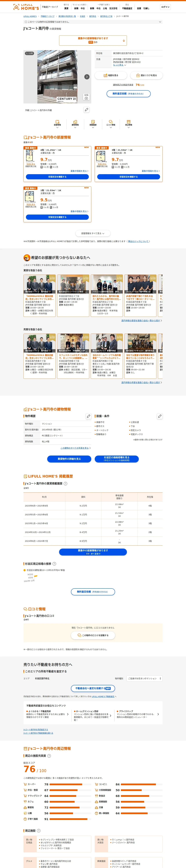Expand プライスマップ item arrow

click(x=158, y=714)
